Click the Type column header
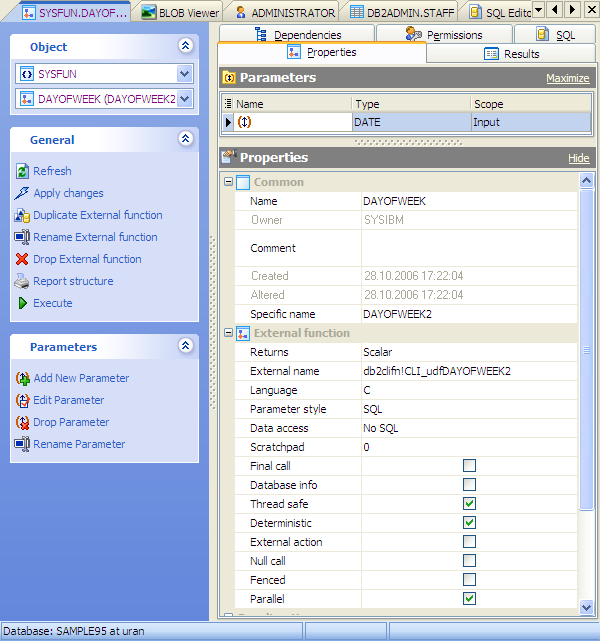Image resolution: width=600 pixels, height=641 pixels. (x=411, y=104)
